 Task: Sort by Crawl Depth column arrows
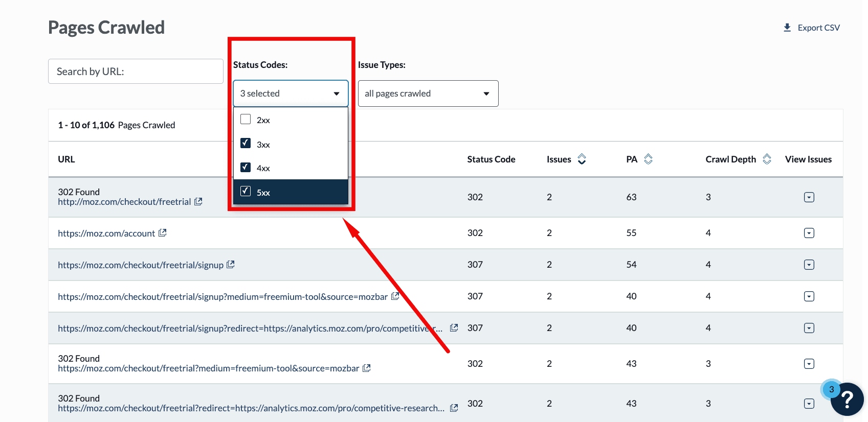pos(767,159)
